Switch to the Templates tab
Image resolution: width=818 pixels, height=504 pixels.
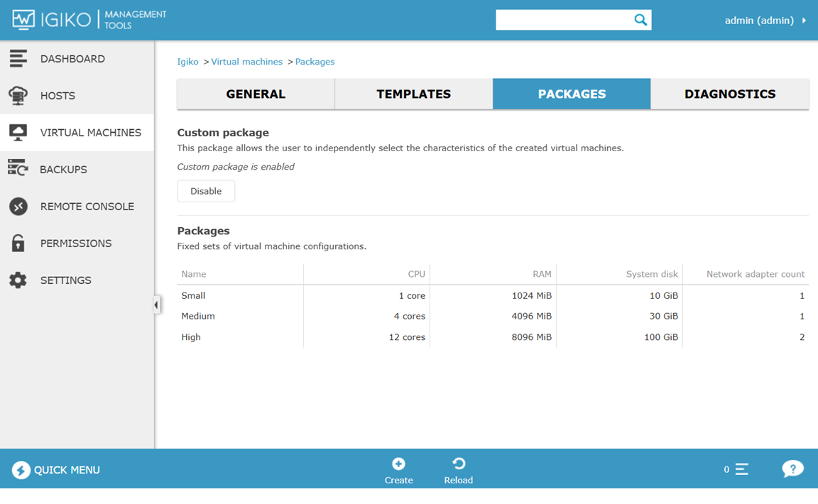tap(413, 94)
